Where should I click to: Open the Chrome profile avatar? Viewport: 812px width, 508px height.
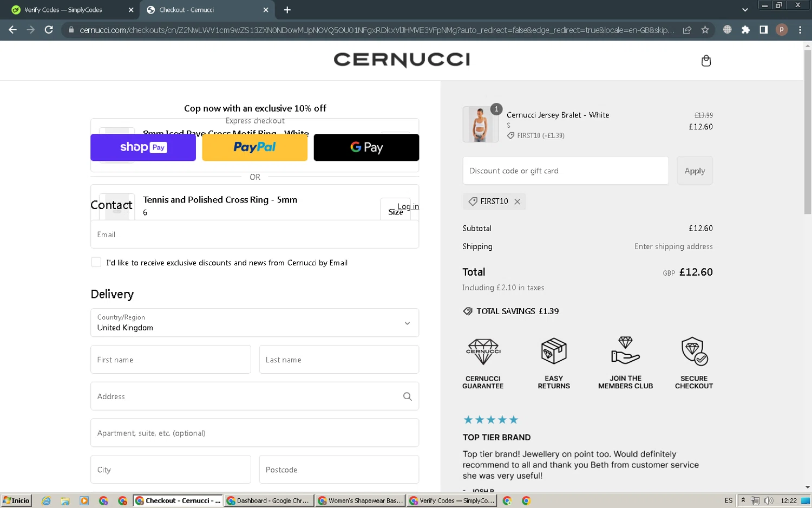pos(782,30)
